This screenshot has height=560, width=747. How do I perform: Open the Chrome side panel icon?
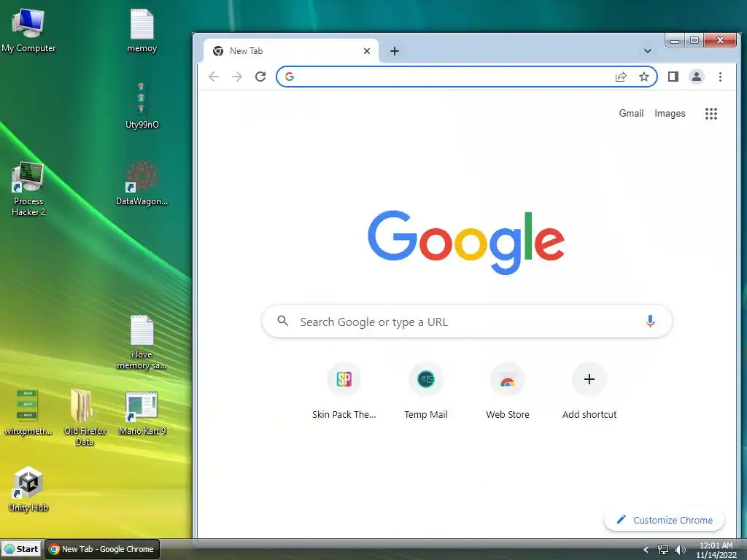(673, 77)
